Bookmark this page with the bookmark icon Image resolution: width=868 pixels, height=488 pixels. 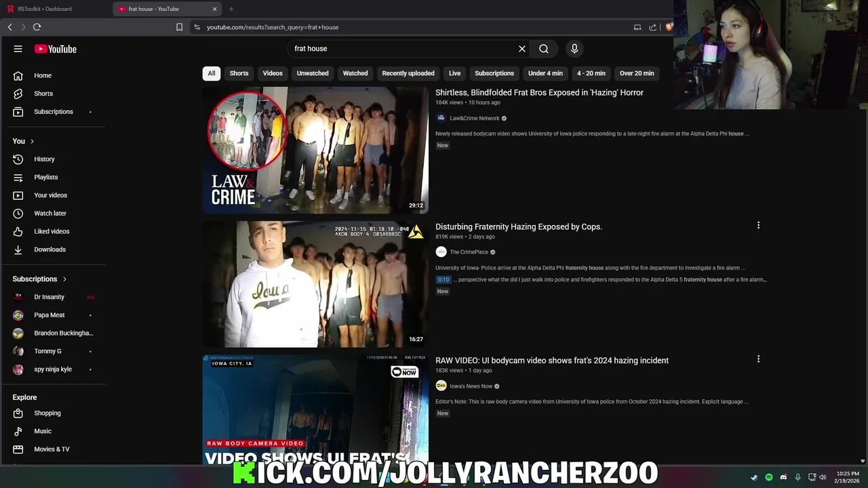coord(179,27)
